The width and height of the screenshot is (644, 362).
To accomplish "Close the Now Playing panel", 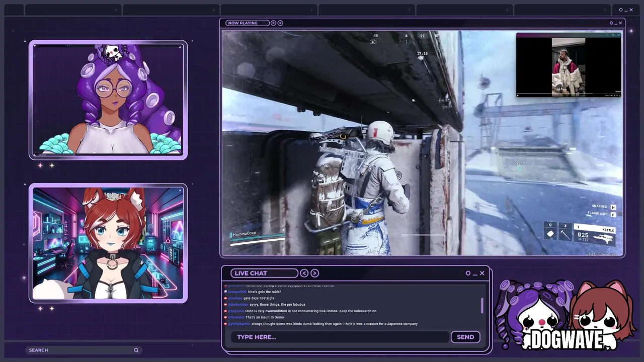I will point(620,23).
